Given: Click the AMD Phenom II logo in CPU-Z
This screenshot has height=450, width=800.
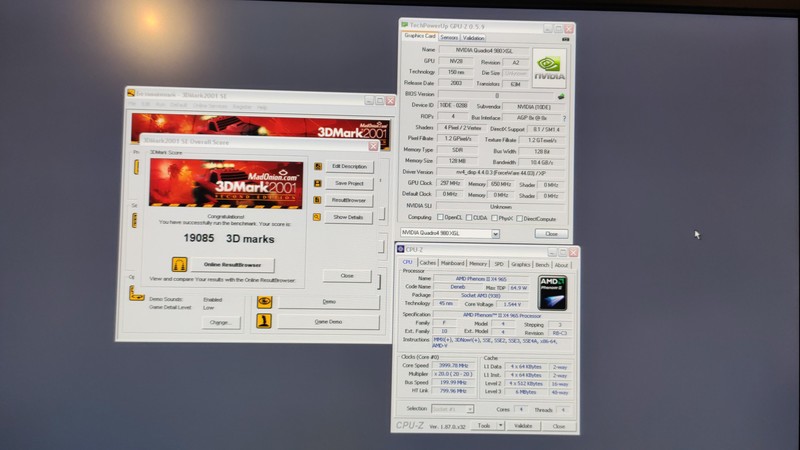Looking at the screenshot, I should tap(553, 293).
